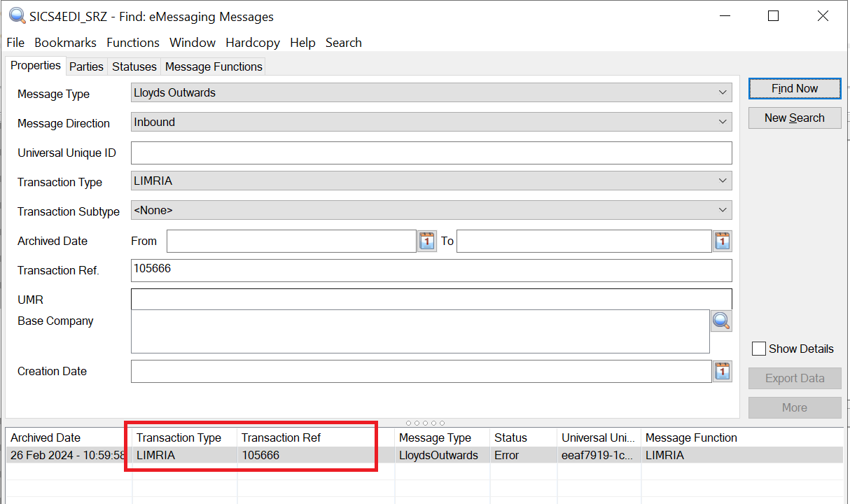Click the application magnifier icon in title bar
Screen dimensions: 850x504
point(17,16)
